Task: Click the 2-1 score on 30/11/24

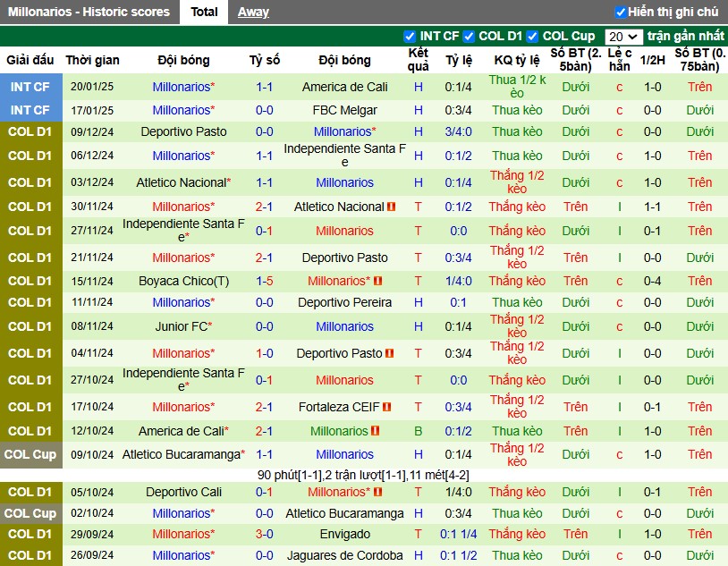Action: pos(264,207)
